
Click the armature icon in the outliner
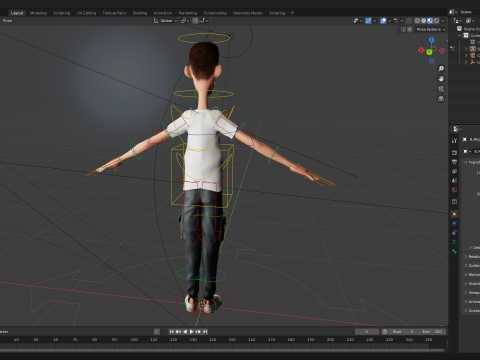click(x=472, y=49)
